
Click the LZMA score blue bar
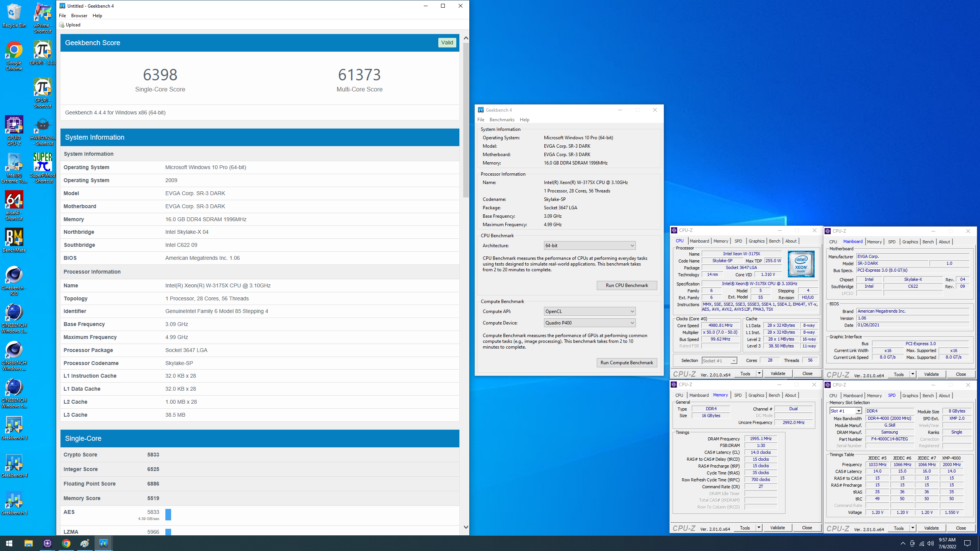[168, 532]
